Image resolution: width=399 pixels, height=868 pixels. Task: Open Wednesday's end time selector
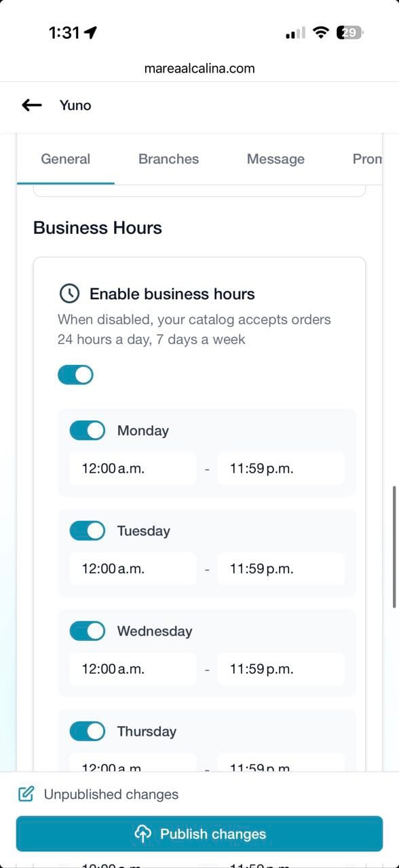pyautogui.click(x=281, y=669)
